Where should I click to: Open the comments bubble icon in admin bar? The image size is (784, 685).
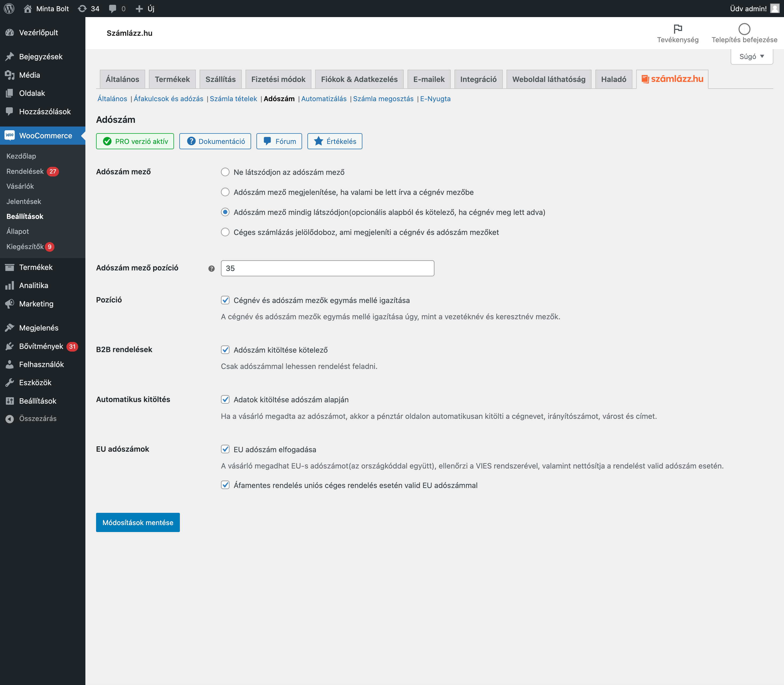point(112,9)
